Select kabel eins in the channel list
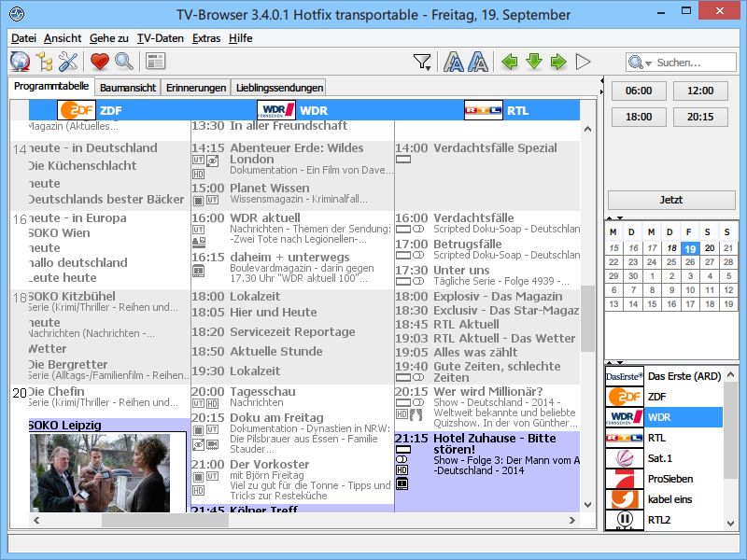The width and height of the screenshot is (747, 560). point(664,499)
